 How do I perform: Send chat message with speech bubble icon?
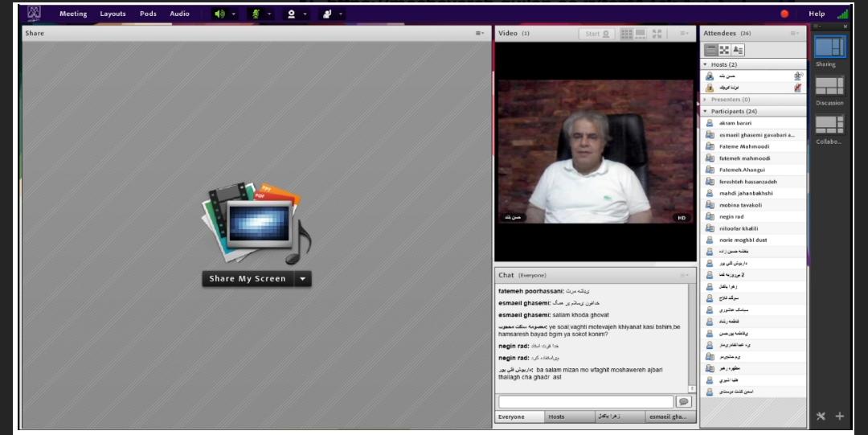(x=684, y=401)
